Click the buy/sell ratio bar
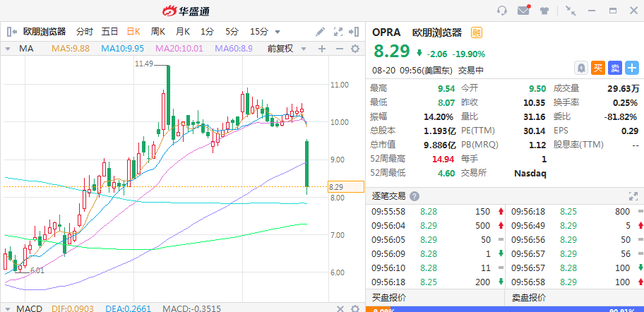The width and height of the screenshot is (644, 312). (505, 308)
